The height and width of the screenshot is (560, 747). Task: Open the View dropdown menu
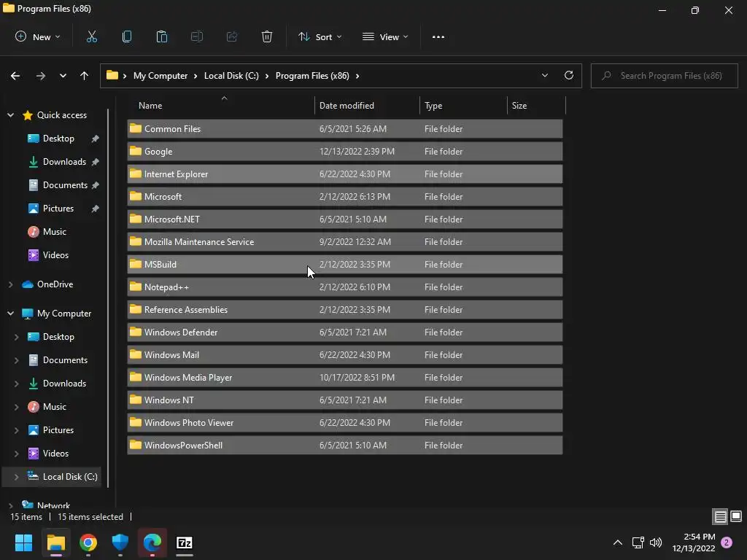385,36
